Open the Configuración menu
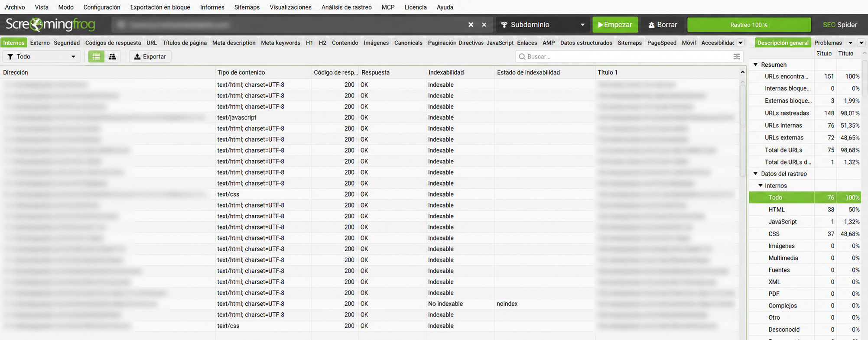 click(x=102, y=7)
